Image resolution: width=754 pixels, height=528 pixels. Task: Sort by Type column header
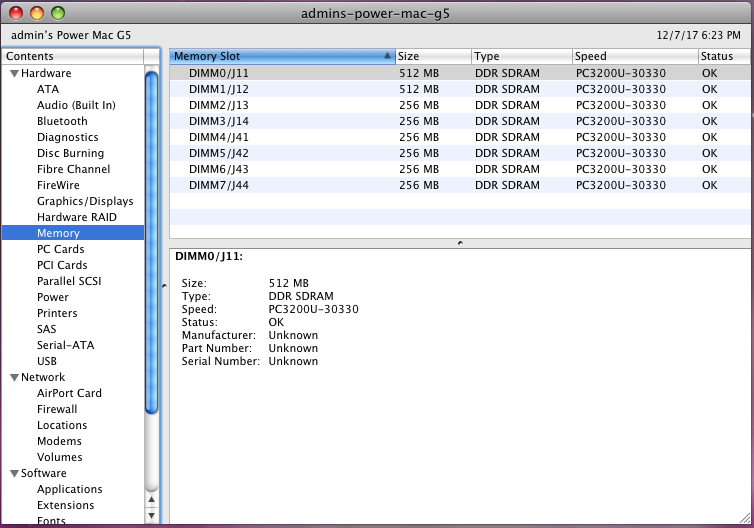pyautogui.click(x=522, y=56)
